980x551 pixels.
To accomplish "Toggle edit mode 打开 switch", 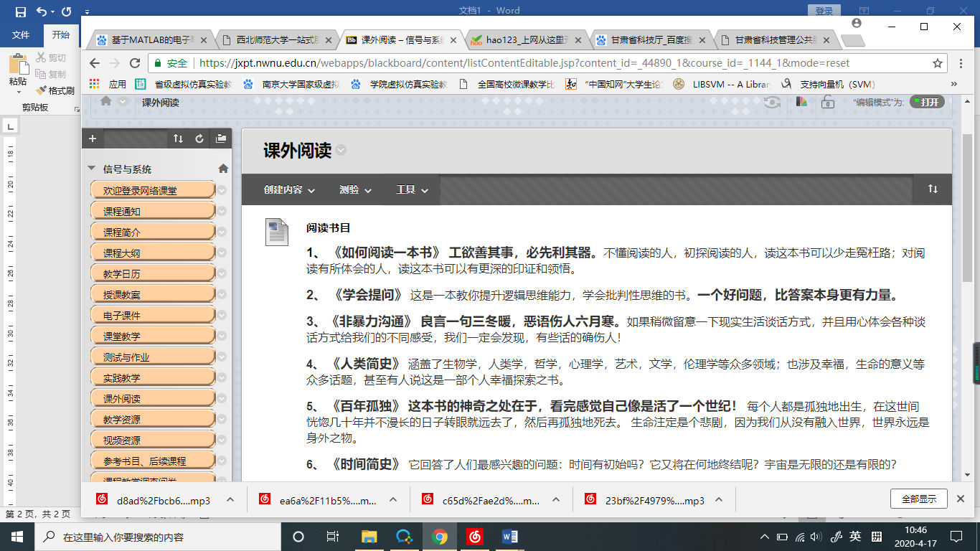I will tap(926, 102).
